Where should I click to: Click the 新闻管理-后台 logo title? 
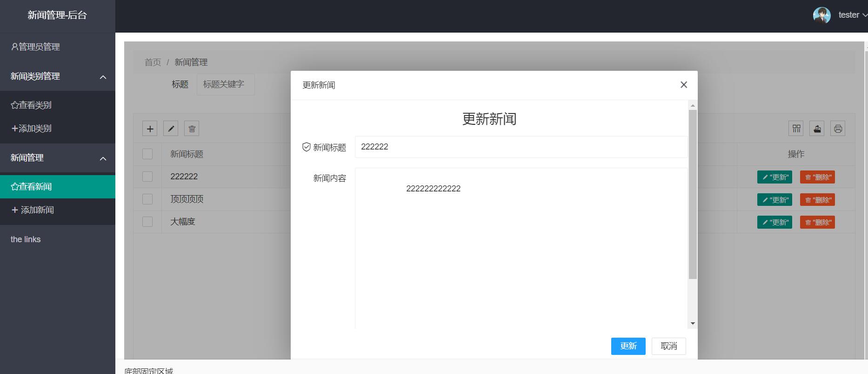(x=57, y=15)
